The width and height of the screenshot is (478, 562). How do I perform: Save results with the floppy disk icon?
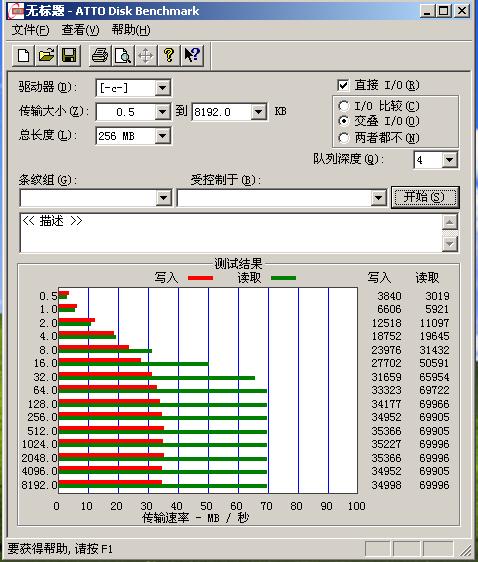pyautogui.click(x=69, y=56)
